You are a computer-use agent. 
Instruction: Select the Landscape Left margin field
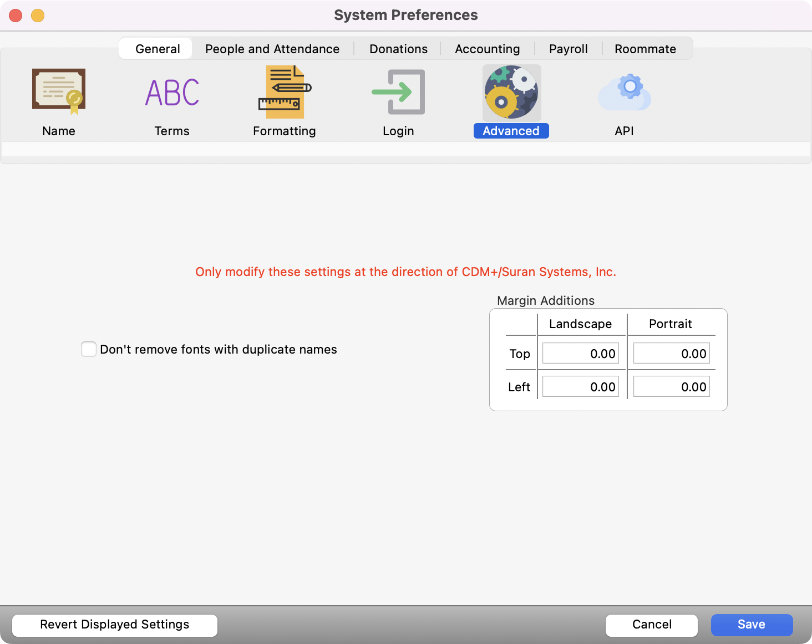click(580, 387)
